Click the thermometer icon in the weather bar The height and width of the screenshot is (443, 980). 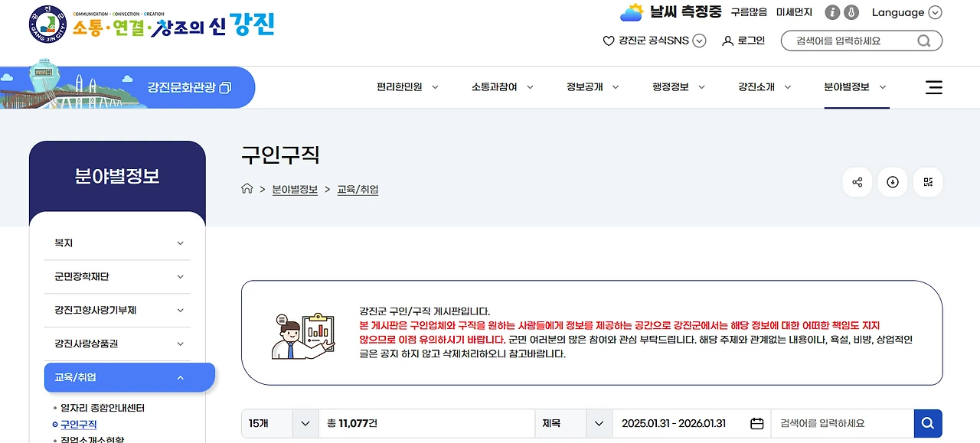pos(851,12)
